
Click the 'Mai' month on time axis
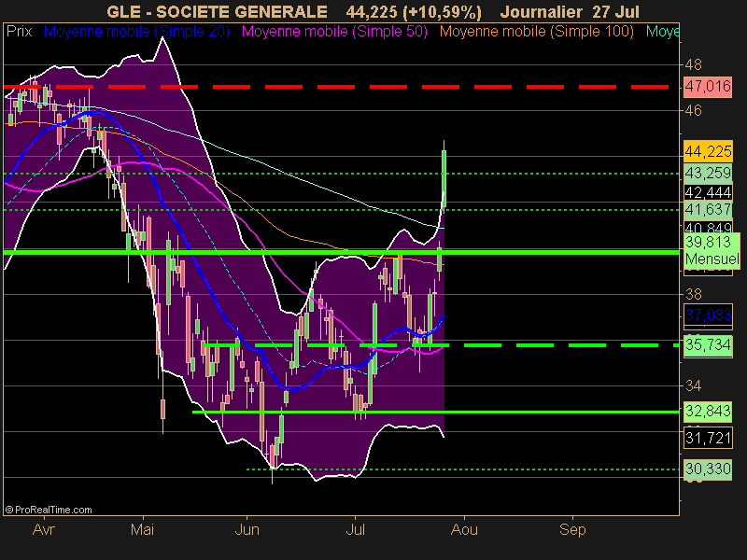[x=143, y=529]
